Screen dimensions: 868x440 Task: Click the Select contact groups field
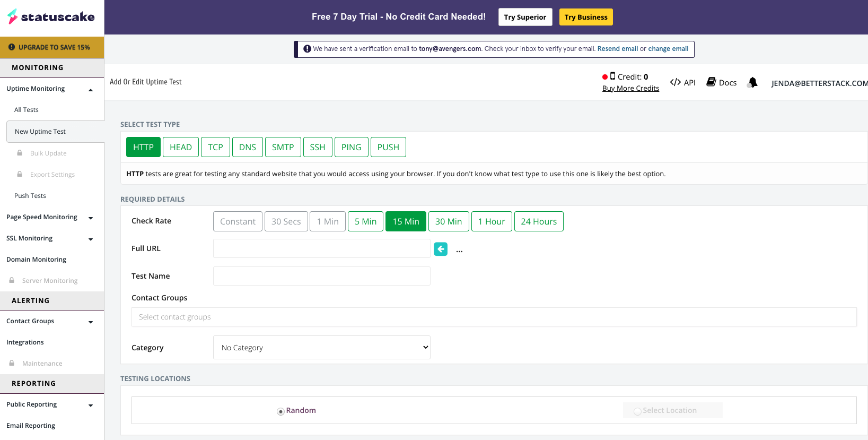[493, 317]
